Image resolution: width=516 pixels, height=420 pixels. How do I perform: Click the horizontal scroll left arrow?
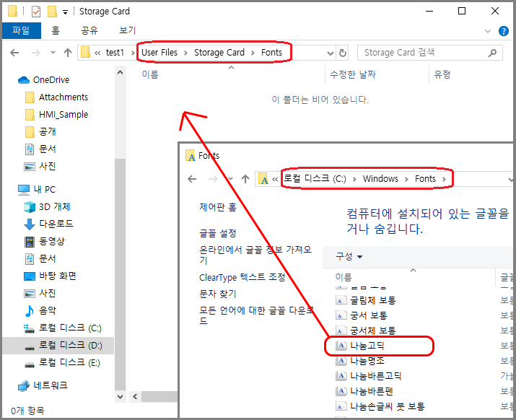click(135, 397)
